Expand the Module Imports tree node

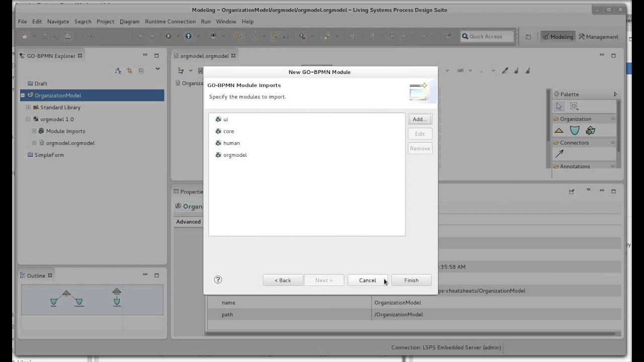(34, 131)
